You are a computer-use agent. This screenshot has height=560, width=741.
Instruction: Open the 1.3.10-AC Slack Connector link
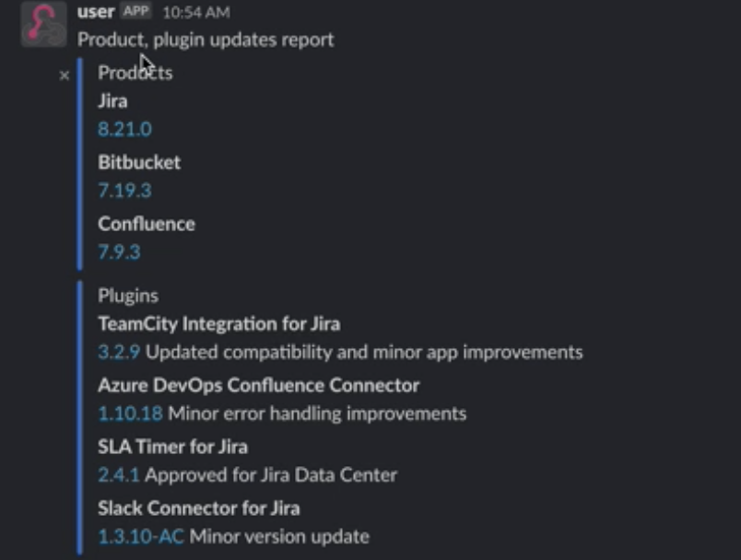(x=141, y=536)
